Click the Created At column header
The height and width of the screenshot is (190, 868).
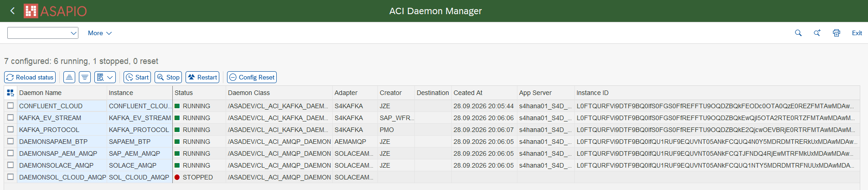click(484, 93)
